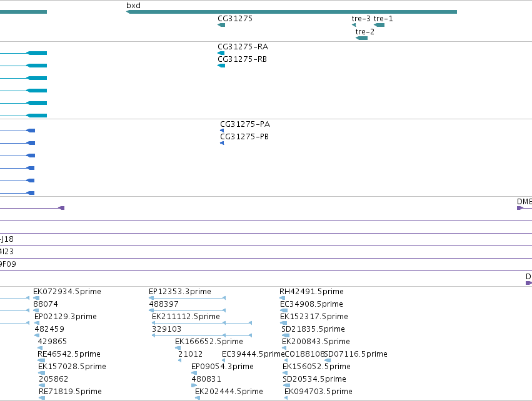Viewport: 532px width, 401px height.
Task: Click the CO188108 label
Action: pos(304,354)
